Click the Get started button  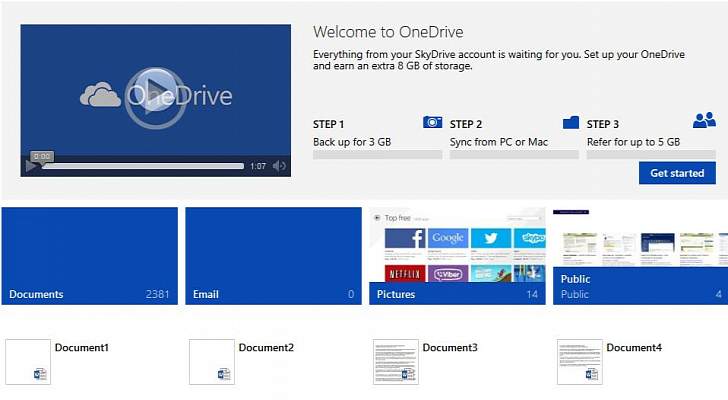[x=677, y=173]
